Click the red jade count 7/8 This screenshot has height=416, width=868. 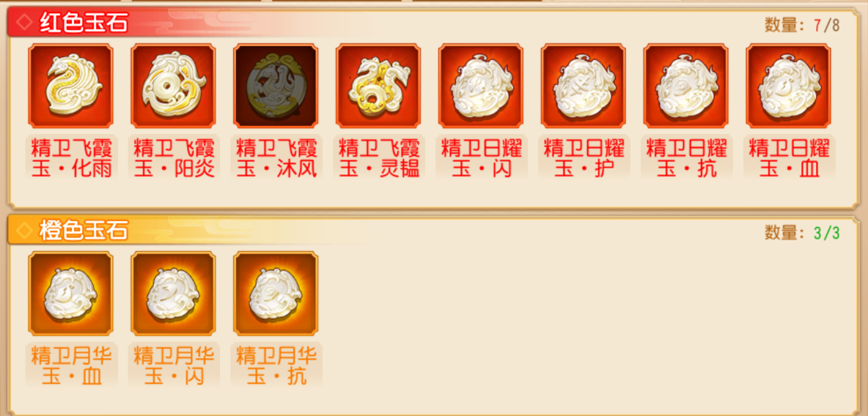(827, 25)
